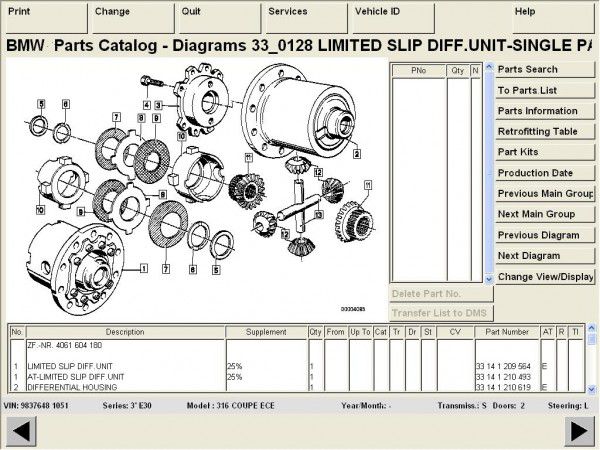Click callout 1 in the diagram

(x=144, y=269)
